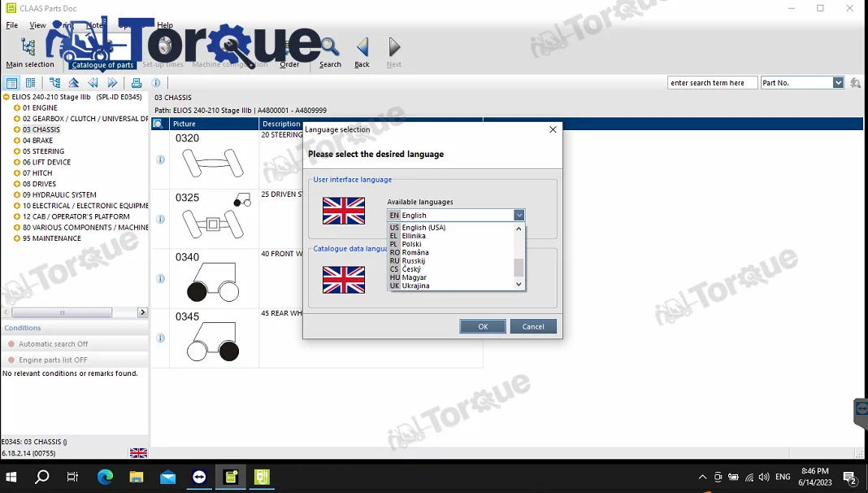
Task: Expand the 05 STEERING tree node
Action: pyautogui.click(x=17, y=151)
